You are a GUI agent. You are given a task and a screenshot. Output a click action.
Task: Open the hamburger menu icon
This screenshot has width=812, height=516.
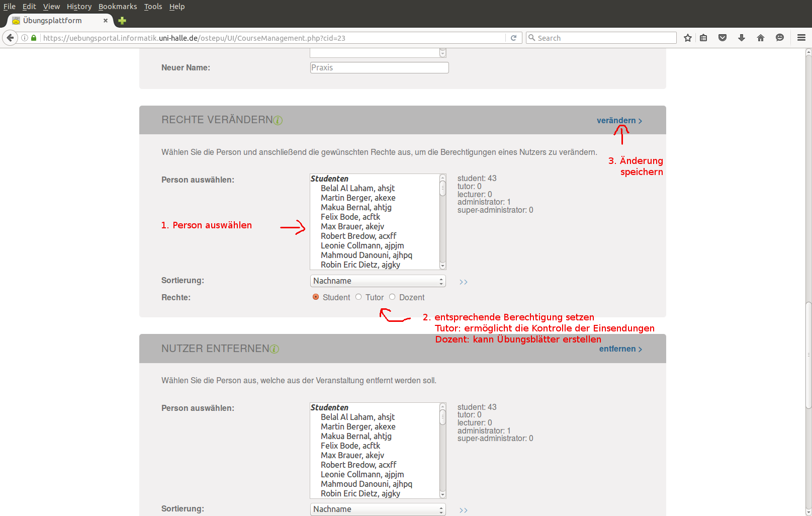pos(801,38)
